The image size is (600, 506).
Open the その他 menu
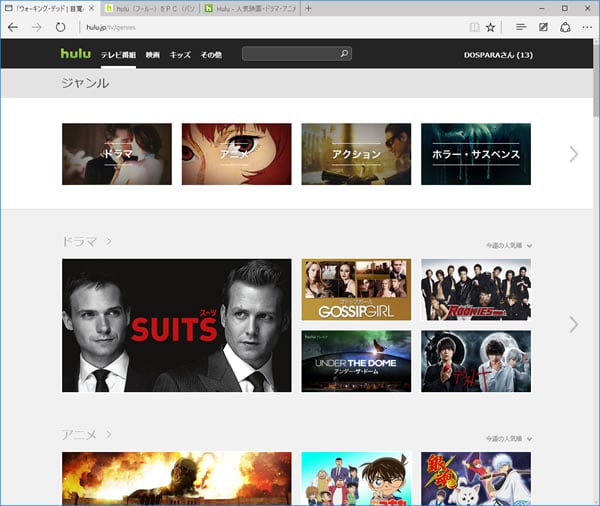(x=211, y=55)
